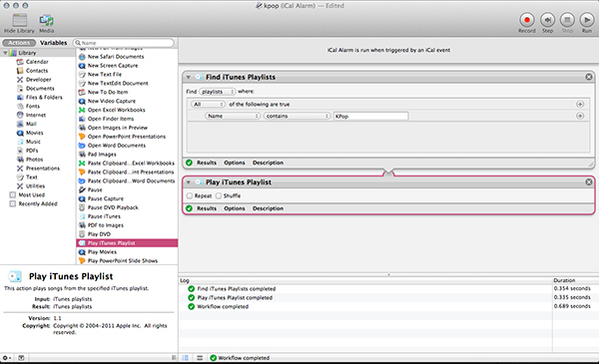Show Options of Play iTunes Playlist
This screenshot has width=599, height=364.
tap(235, 208)
